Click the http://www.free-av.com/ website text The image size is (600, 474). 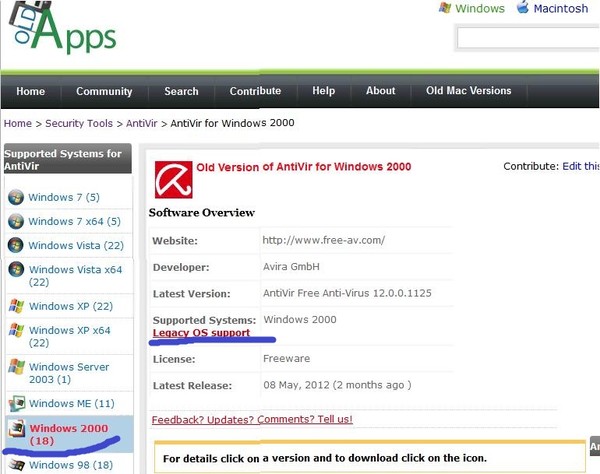pos(324,240)
